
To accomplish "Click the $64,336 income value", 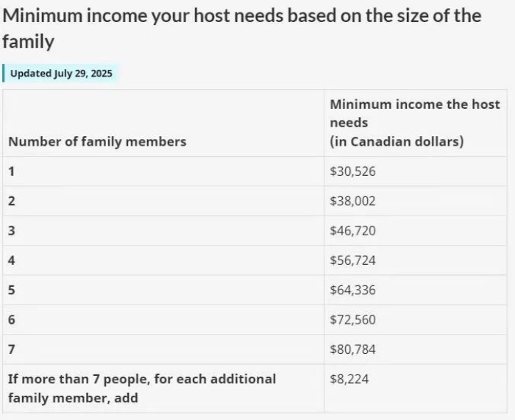I will click(x=352, y=290).
